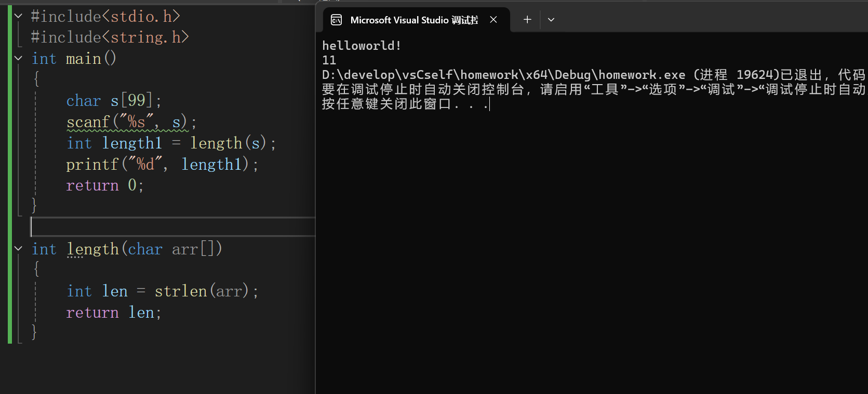Screen dimensions: 868x394
Task: Click the #include<string.h> line
Action: click(x=110, y=37)
